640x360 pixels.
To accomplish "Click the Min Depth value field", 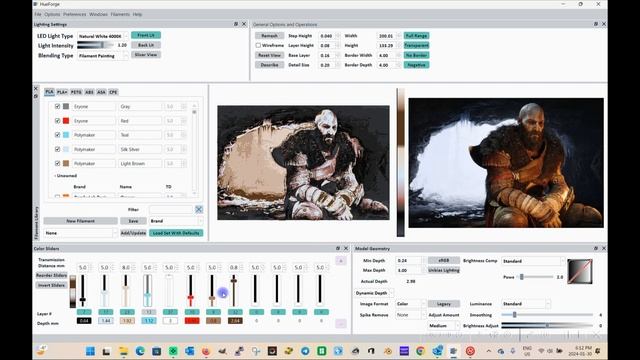I will tap(410, 260).
